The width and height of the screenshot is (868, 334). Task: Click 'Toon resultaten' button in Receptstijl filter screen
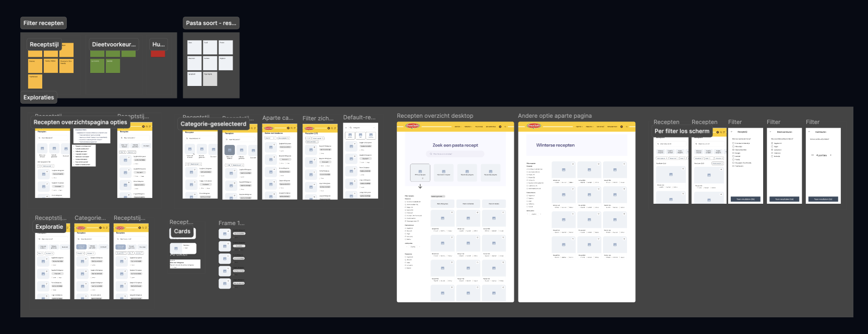click(x=745, y=199)
